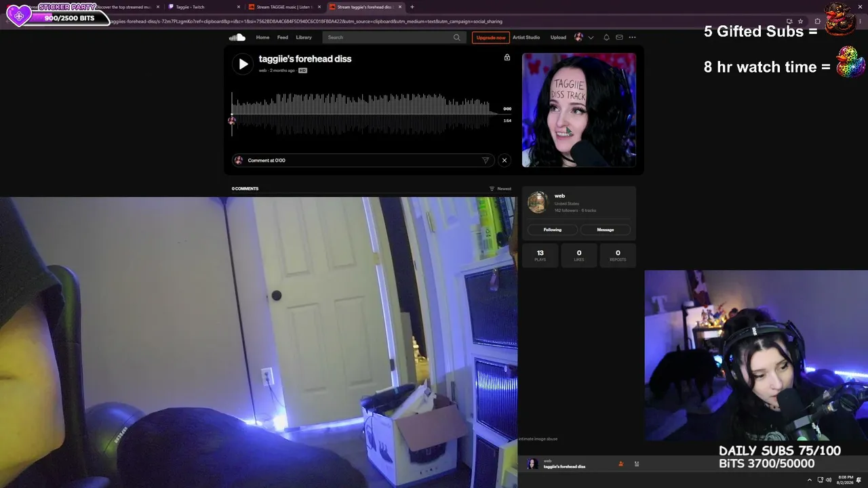Click the HD quality badge
The width and height of the screenshot is (868, 488).
[x=302, y=70]
